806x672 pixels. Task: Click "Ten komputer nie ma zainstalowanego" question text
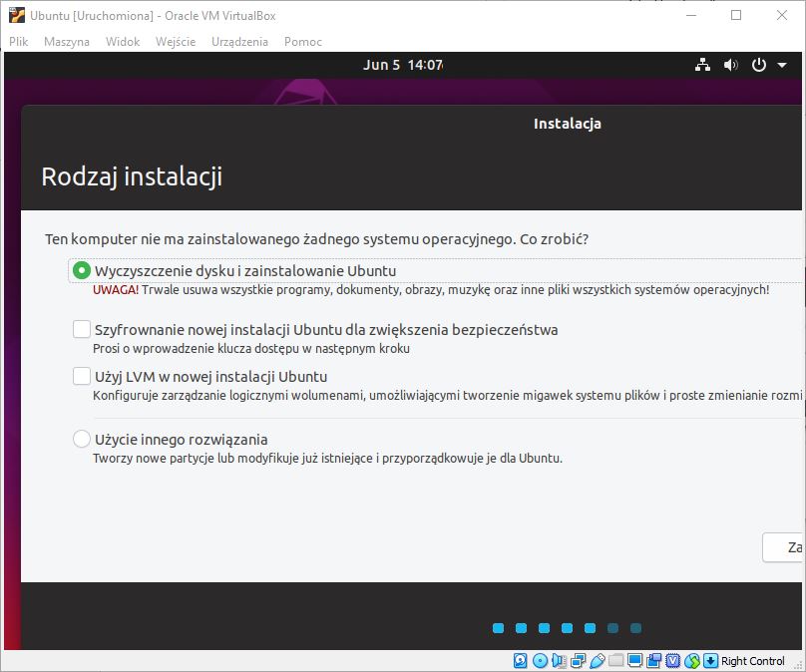pyautogui.click(x=316, y=239)
